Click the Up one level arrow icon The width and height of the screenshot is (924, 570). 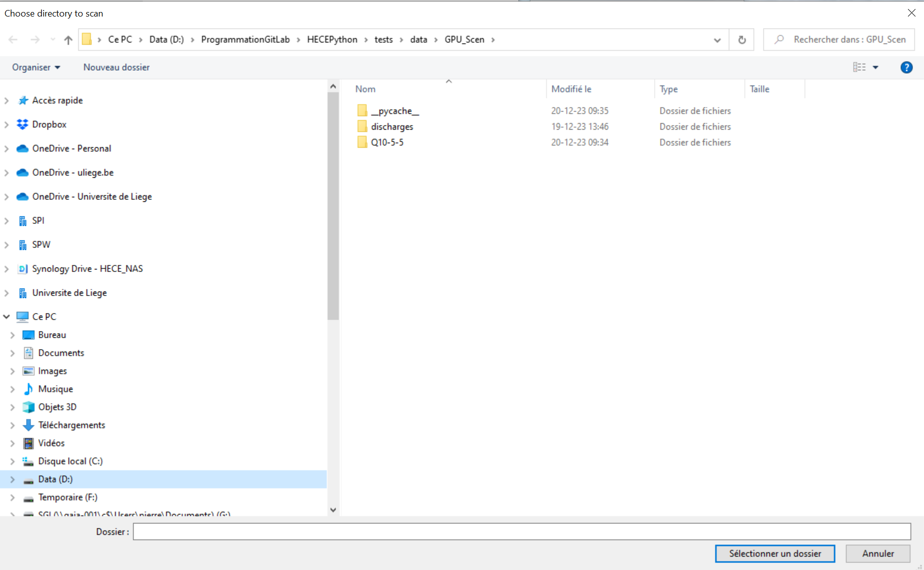68,40
